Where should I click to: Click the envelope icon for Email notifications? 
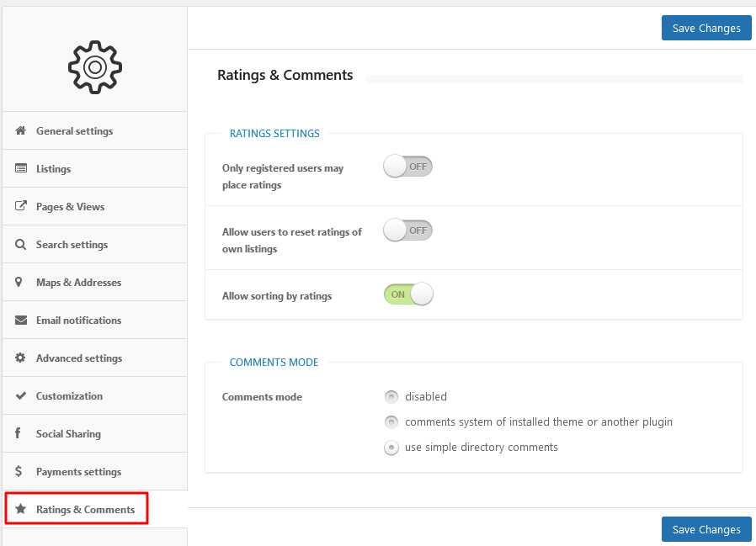pos(21,320)
